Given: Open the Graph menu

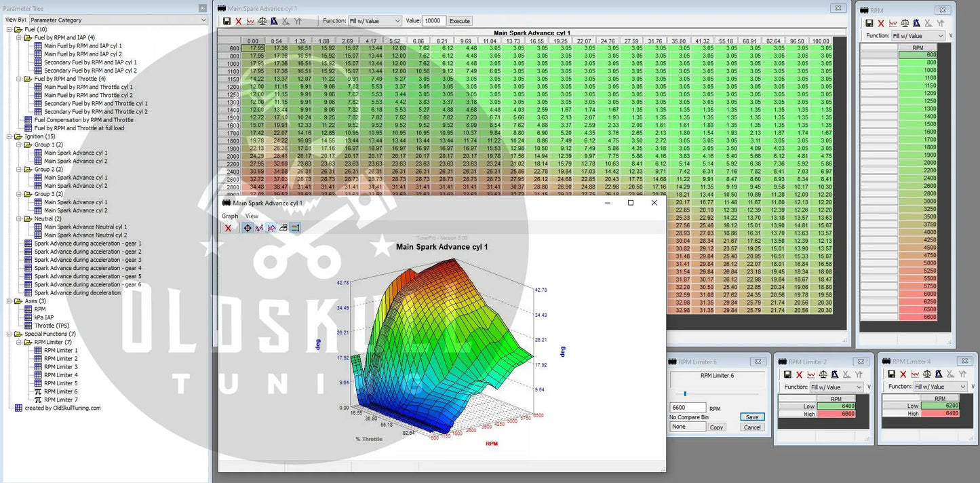Looking at the screenshot, I should point(230,216).
